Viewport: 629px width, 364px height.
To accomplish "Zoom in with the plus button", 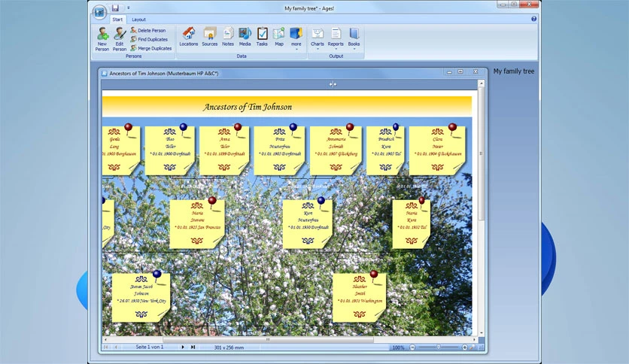I will (x=464, y=347).
